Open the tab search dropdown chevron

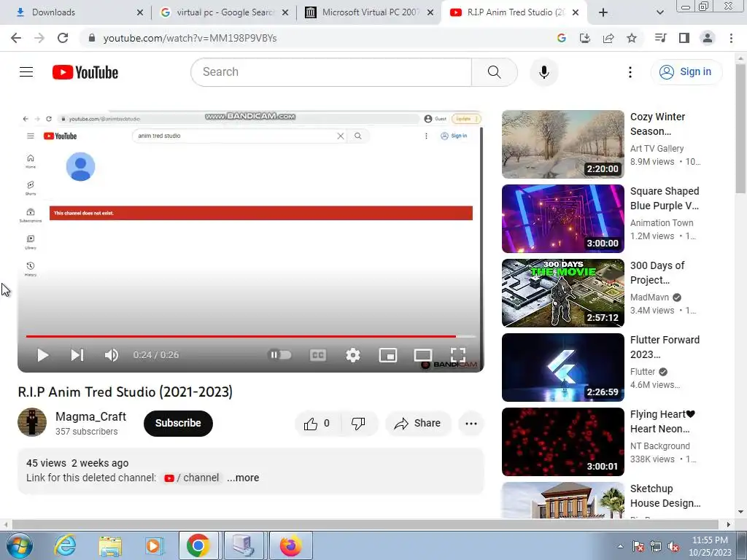click(659, 12)
